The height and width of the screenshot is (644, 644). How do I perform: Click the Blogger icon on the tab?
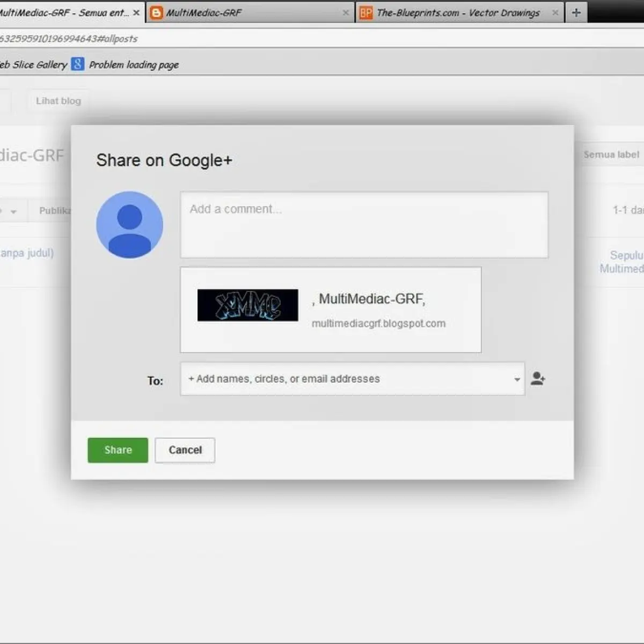tap(156, 13)
